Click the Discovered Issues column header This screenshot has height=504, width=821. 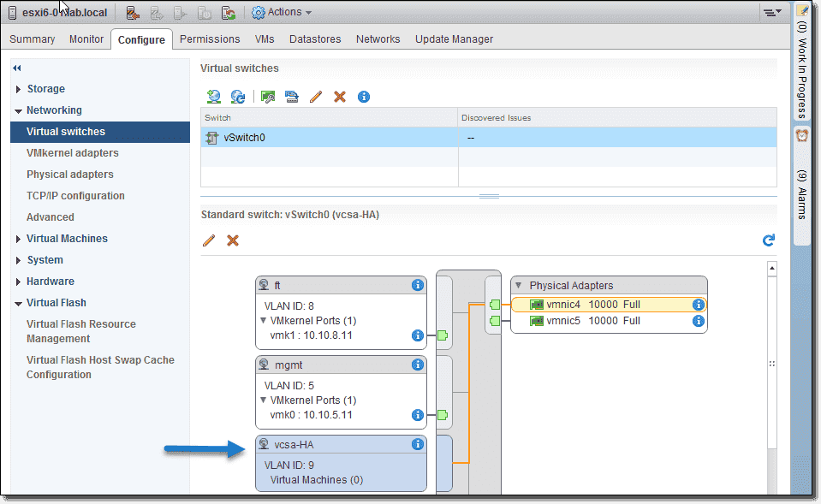click(616, 118)
